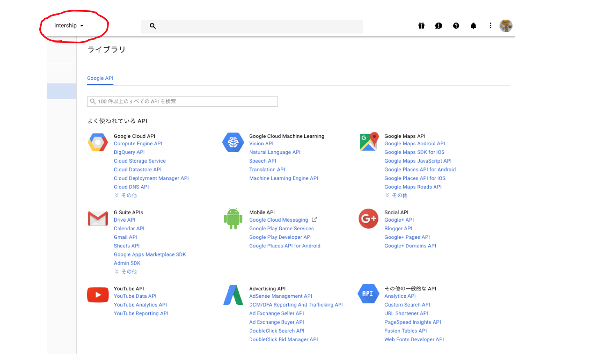Open Google Maps JavaScript API link
This screenshot has height=364, width=615.
pyautogui.click(x=418, y=161)
